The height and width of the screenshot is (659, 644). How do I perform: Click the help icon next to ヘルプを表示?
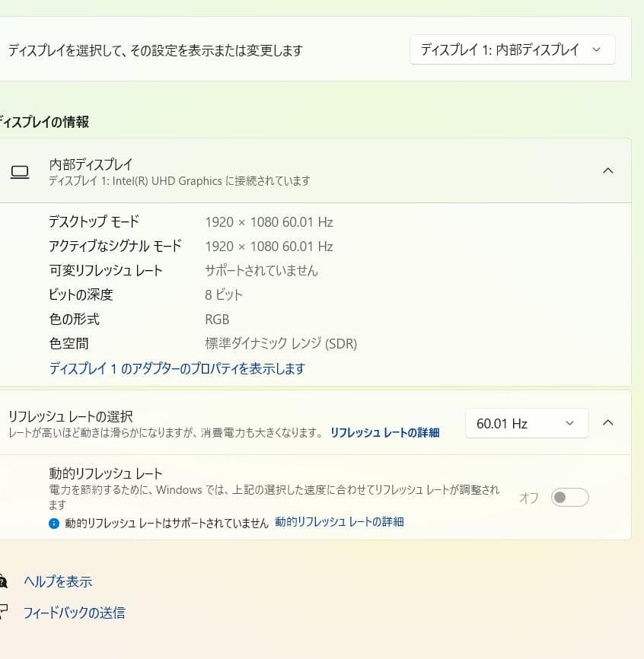click(x=5, y=580)
